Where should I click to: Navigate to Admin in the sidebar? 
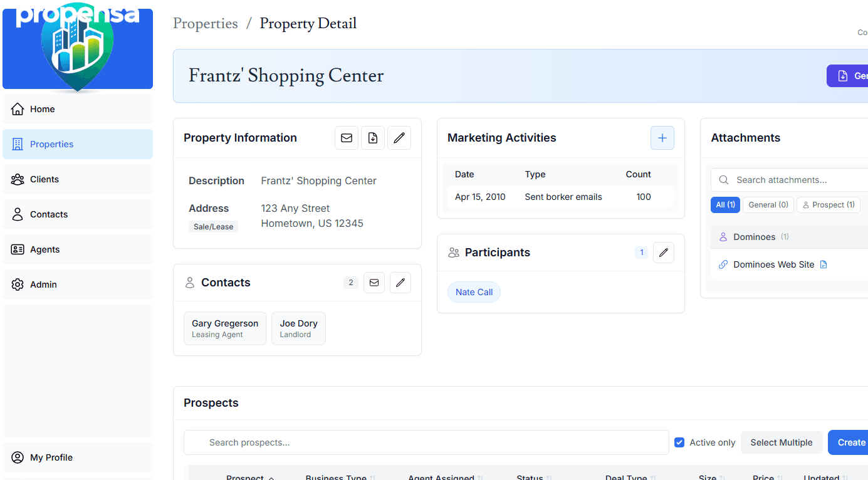[x=42, y=284]
